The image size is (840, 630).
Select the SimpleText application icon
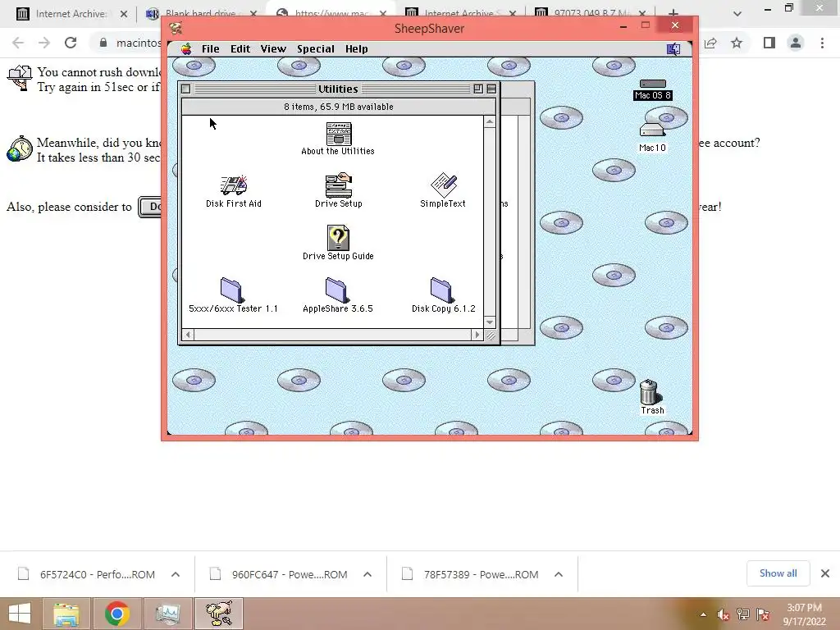click(444, 185)
